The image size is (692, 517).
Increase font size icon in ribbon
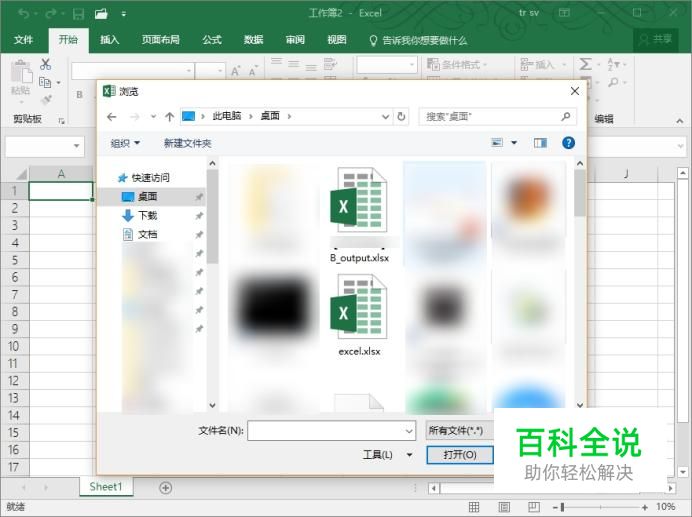click(x=236, y=71)
